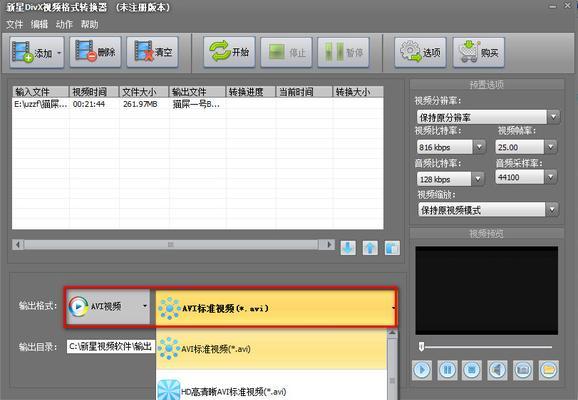Click the 转换大小 column header
578x400 pixels.
[358, 91]
